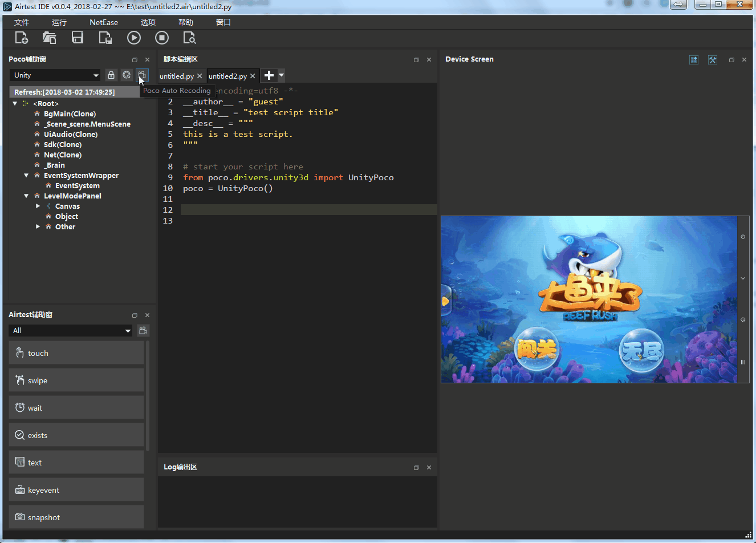Add a new script tab with plus
Image resolution: width=756 pixels, height=543 pixels.
(269, 75)
